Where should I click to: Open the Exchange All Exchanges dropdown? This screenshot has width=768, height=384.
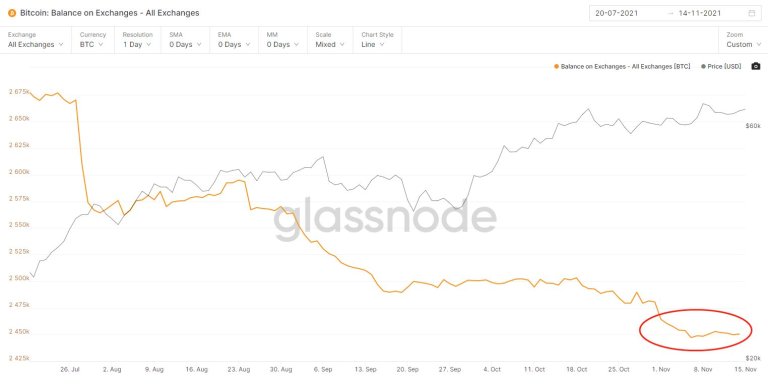pyautogui.click(x=36, y=40)
